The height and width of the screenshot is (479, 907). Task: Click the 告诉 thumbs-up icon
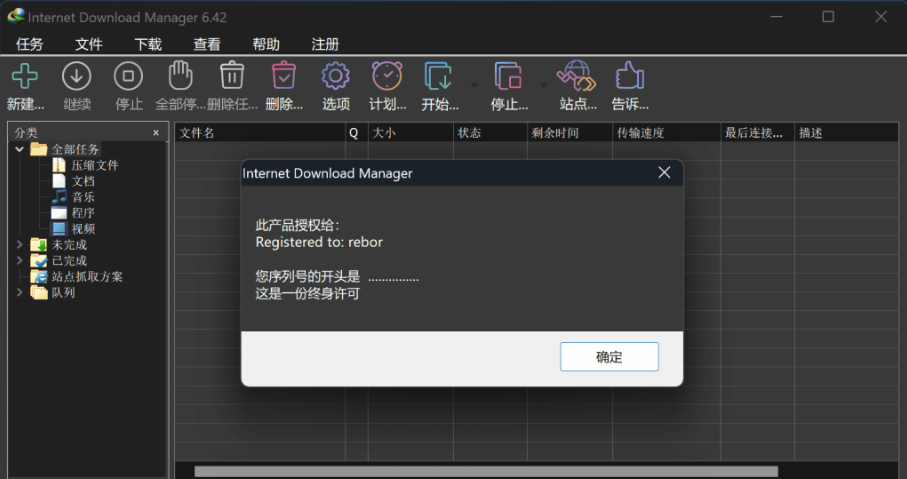629,76
